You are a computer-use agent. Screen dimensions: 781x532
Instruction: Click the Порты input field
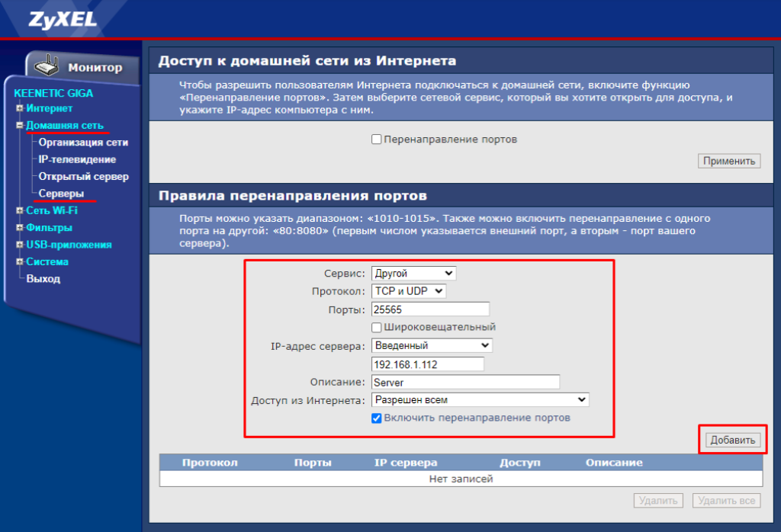[x=429, y=309]
